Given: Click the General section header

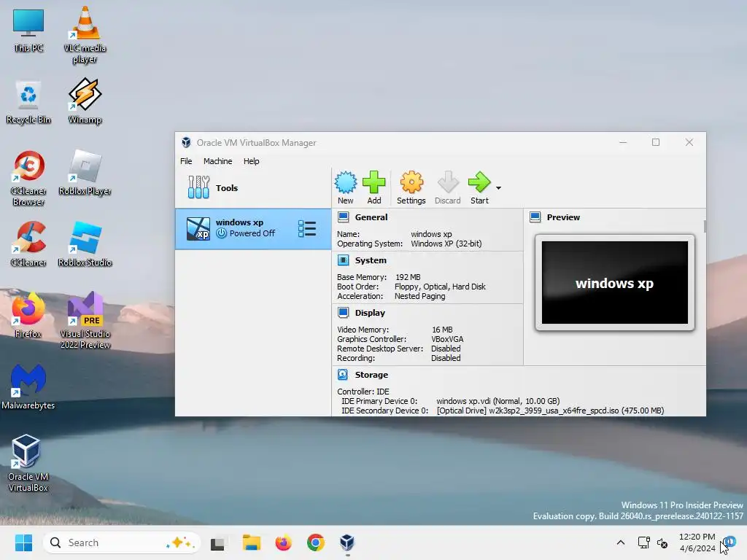Looking at the screenshot, I should pos(371,217).
